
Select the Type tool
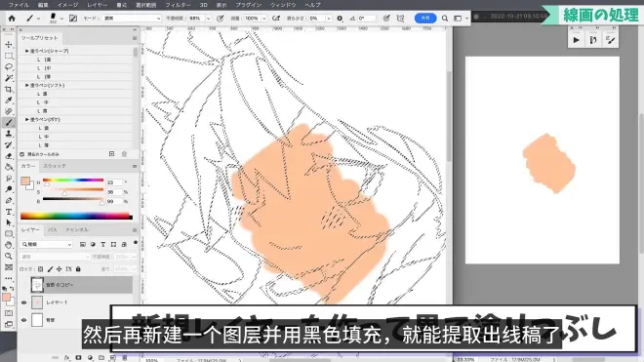pos(9,212)
